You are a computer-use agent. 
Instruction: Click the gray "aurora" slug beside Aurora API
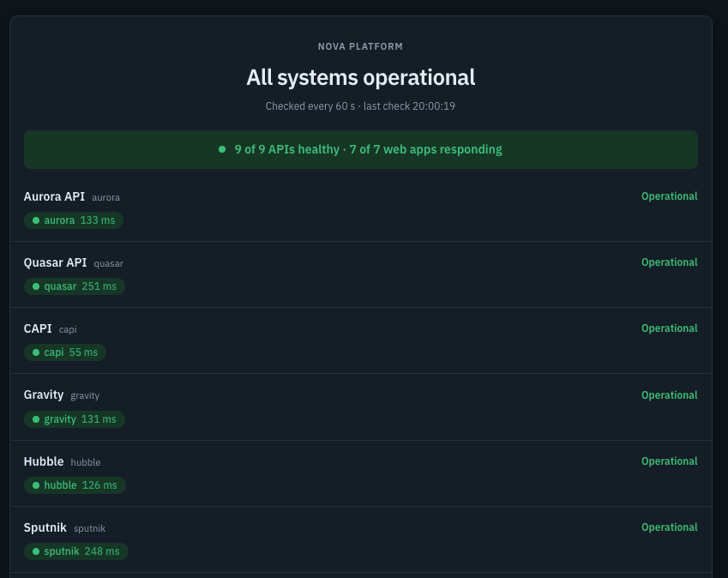(105, 197)
